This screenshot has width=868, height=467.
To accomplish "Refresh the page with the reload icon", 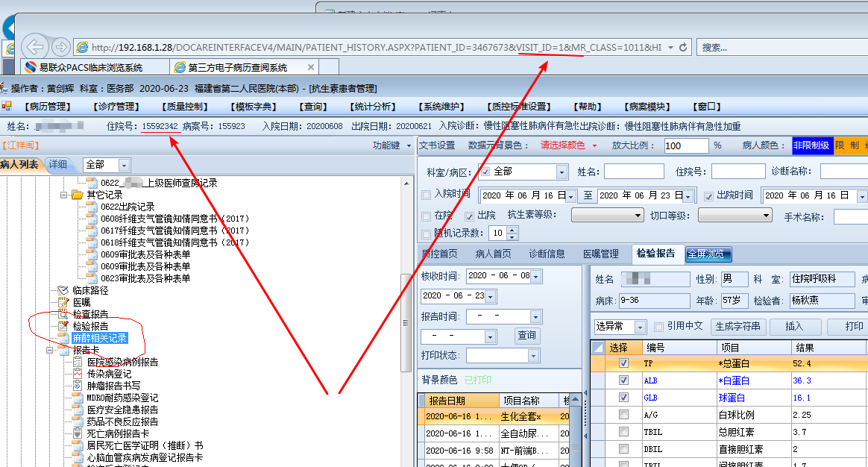I will 683,48.
